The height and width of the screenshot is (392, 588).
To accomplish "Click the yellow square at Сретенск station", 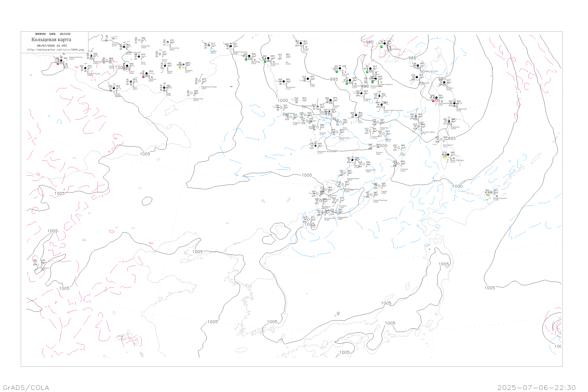I will coord(180,68).
